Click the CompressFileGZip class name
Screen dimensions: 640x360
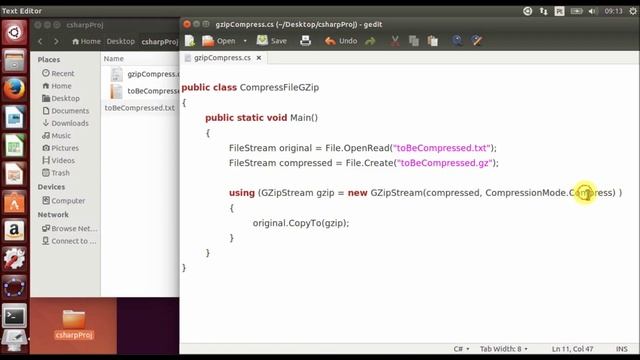[279, 87]
